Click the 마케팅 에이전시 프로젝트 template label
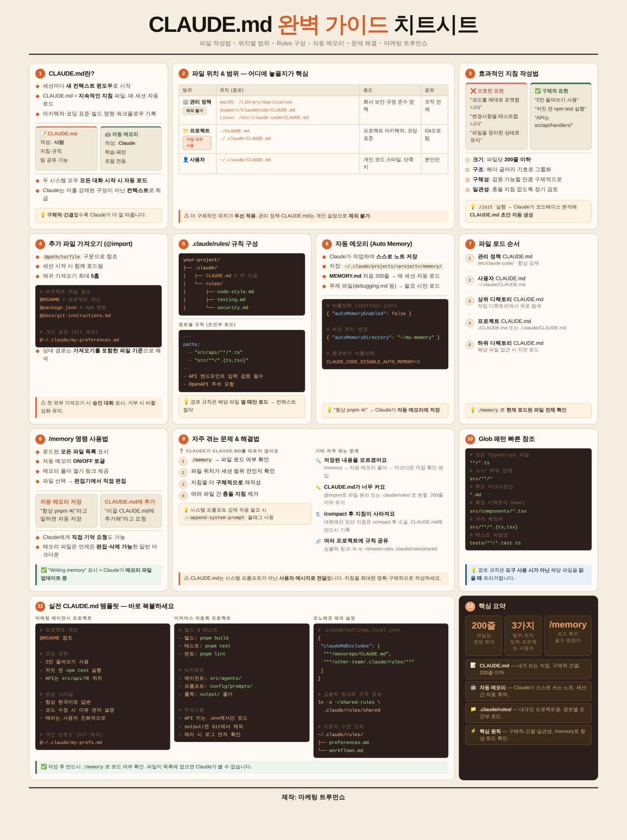This screenshot has height=840, width=627. click(x=64, y=618)
